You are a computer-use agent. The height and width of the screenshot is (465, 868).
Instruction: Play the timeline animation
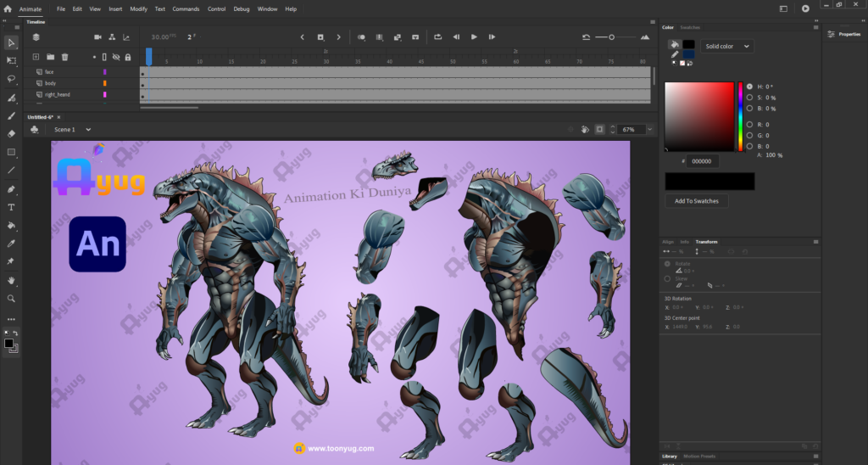pos(474,37)
